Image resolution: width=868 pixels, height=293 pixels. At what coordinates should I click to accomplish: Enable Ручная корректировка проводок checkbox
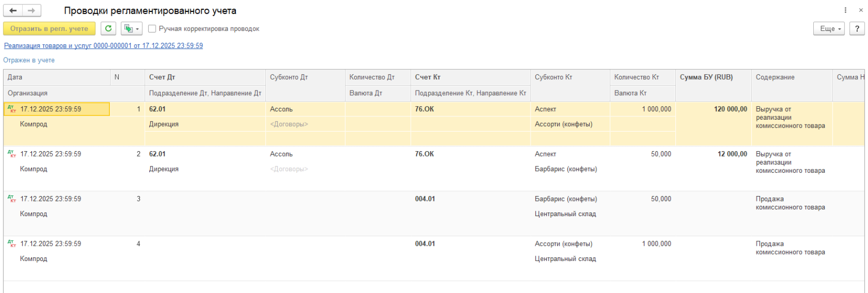click(x=152, y=29)
